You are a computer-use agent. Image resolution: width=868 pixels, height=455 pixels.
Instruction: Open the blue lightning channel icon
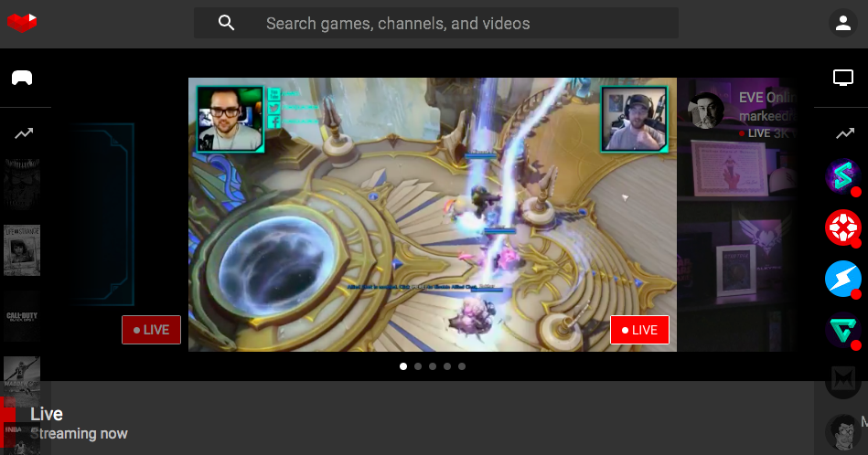coord(842,279)
